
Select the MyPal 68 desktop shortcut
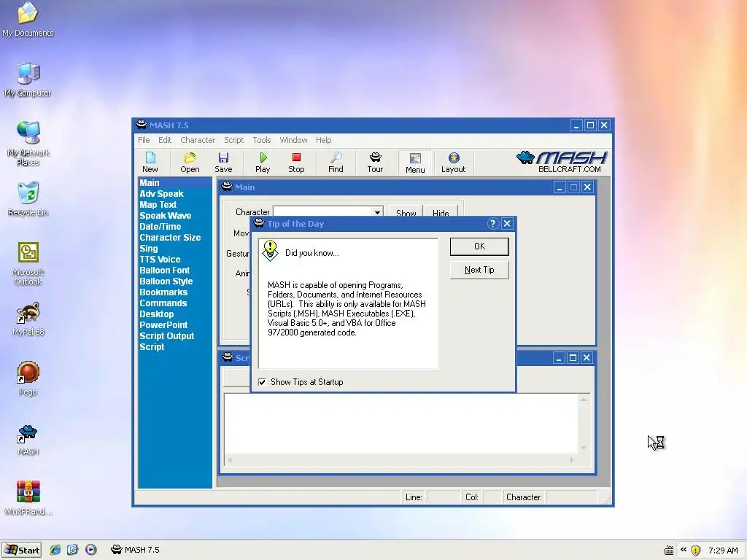tap(28, 319)
